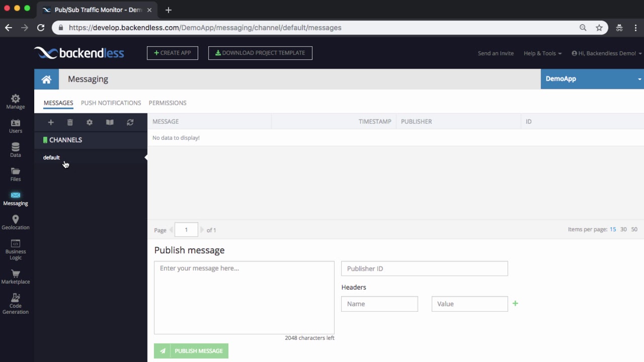Click the ID column header
Screen dimensions: 644x362
click(583, 121)
